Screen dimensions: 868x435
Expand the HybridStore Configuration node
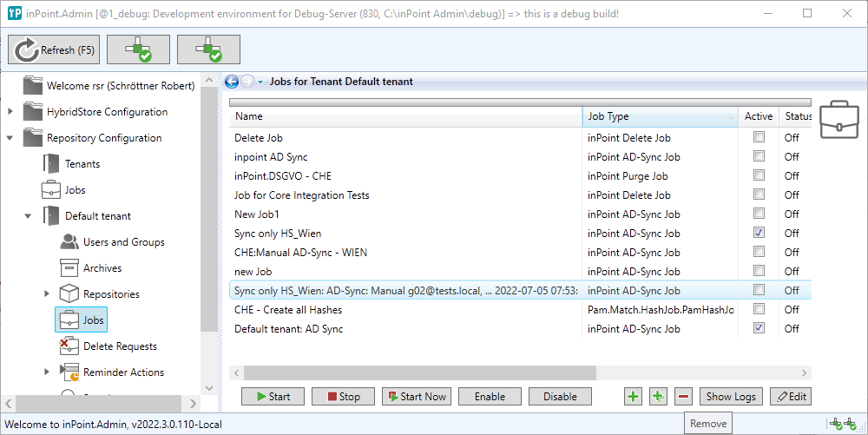click(x=10, y=112)
